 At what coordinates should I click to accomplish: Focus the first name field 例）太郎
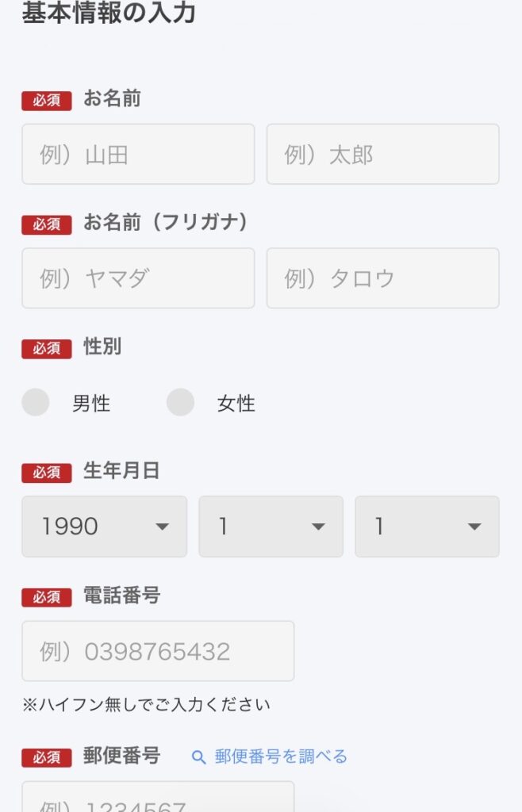coord(382,154)
